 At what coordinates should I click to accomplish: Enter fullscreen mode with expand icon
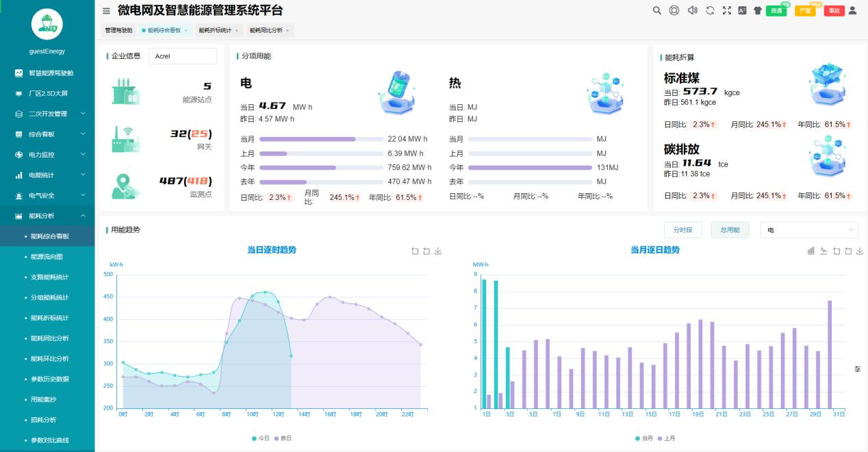[727, 10]
